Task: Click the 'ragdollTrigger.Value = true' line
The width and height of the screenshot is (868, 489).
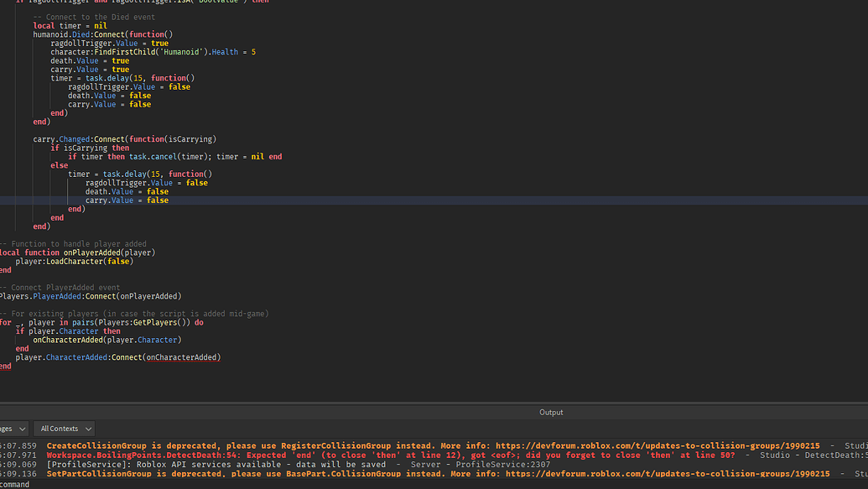Action: (x=109, y=43)
